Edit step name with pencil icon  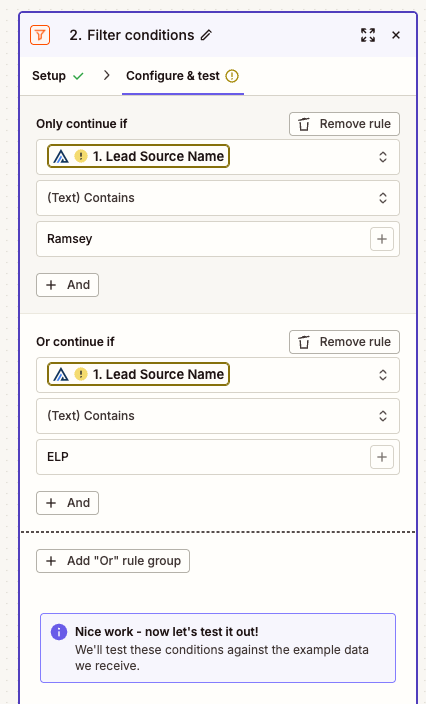206,35
